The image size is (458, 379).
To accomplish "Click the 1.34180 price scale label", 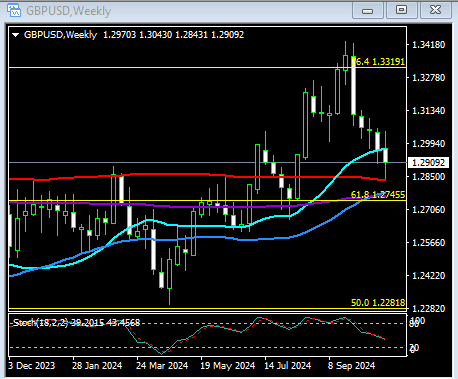I will coord(429,45).
